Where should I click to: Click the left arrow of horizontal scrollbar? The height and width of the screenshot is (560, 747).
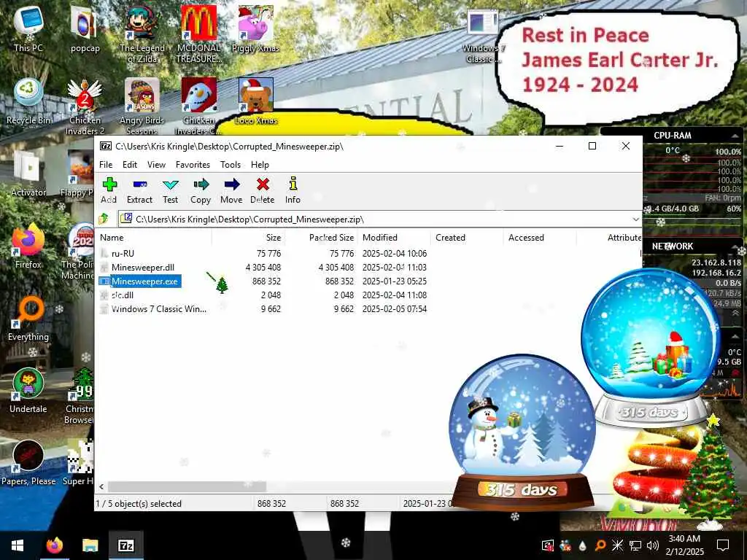[101, 486]
